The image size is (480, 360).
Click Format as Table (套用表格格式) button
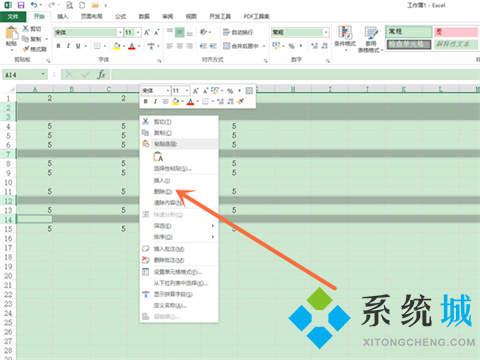371,39
